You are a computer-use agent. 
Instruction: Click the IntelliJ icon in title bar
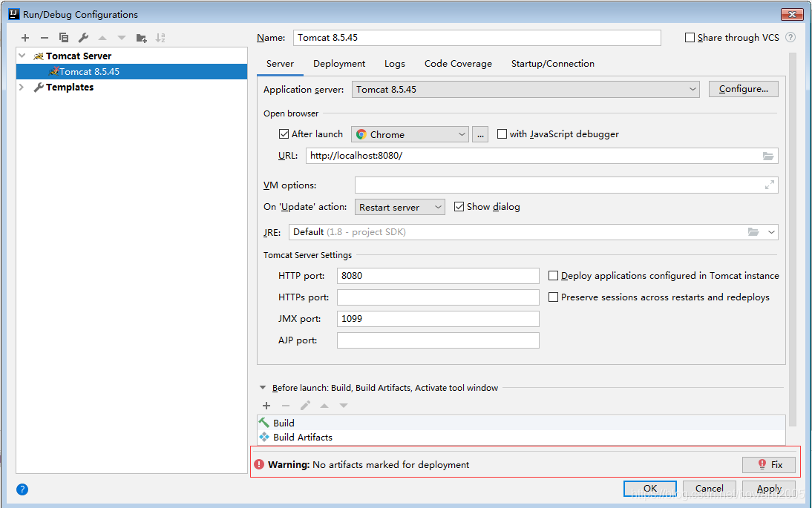pyautogui.click(x=14, y=14)
